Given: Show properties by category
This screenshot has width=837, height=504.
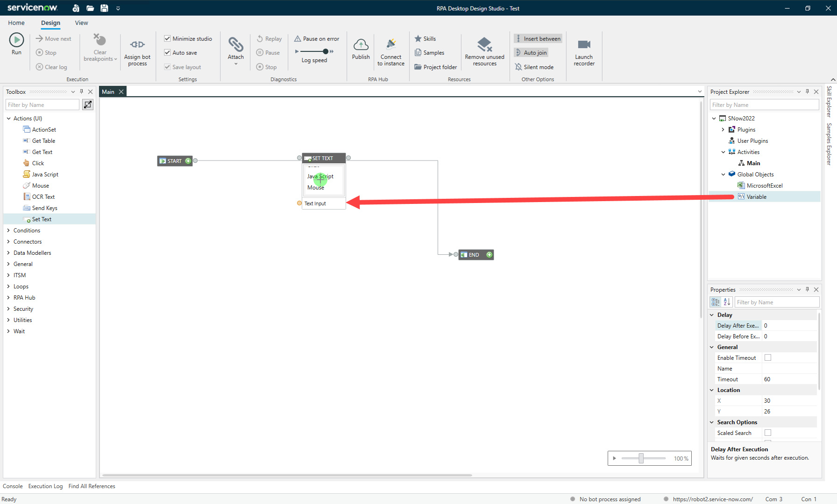Looking at the screenshot, I should (716, 302).
